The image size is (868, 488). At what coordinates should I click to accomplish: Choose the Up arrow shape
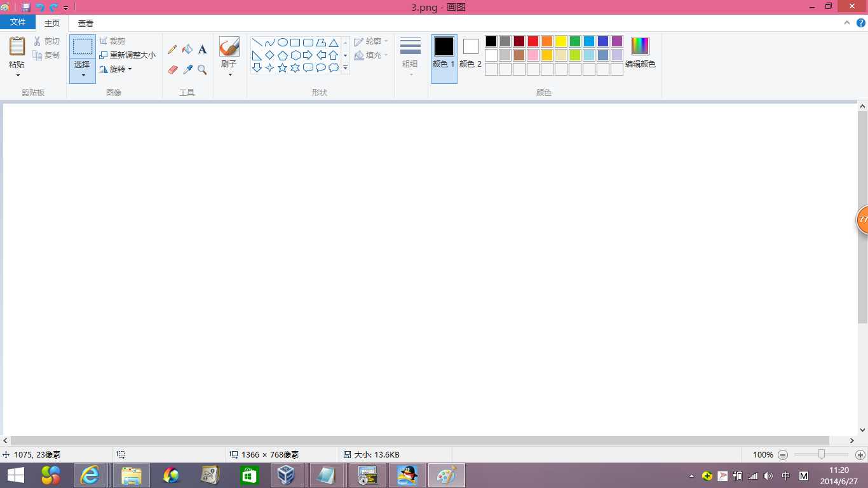(333, 55)
